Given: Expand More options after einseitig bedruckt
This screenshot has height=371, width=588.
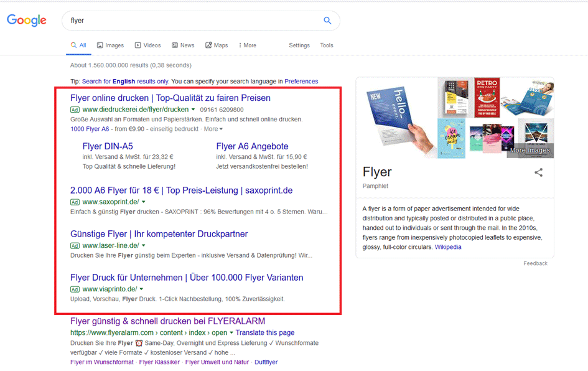Looking at the screenshot, I should click(x=213, y=129).
